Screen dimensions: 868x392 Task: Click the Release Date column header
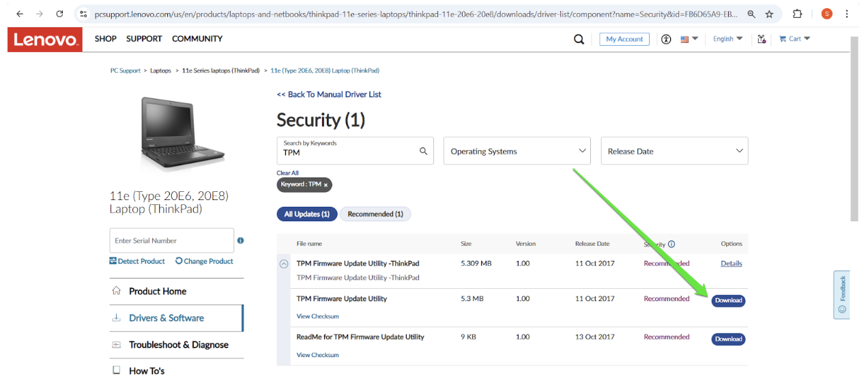(592, 244)
